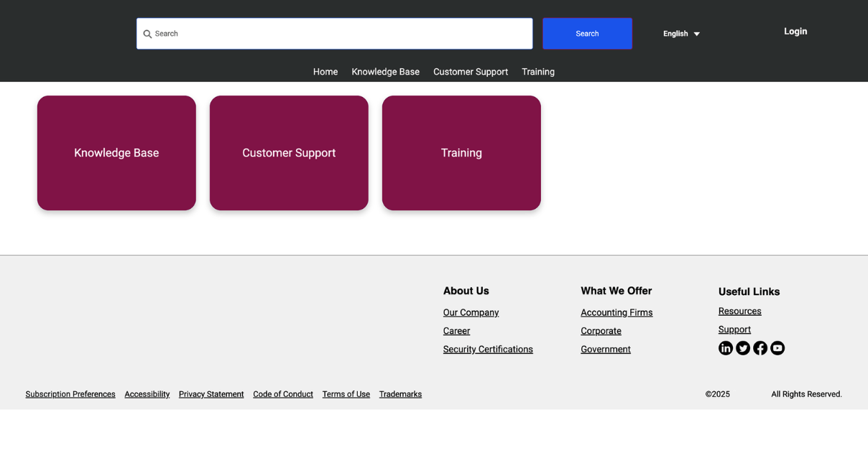Open Security Certifications footer link
This screenshot has width=868, height=458.
488,350
